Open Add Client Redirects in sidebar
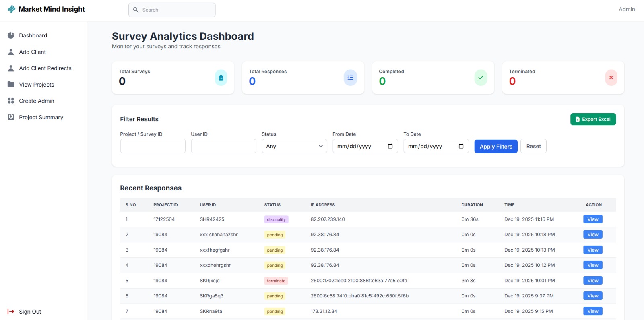The width and height of the screenshot is (644, 320). tap(45, 68)
